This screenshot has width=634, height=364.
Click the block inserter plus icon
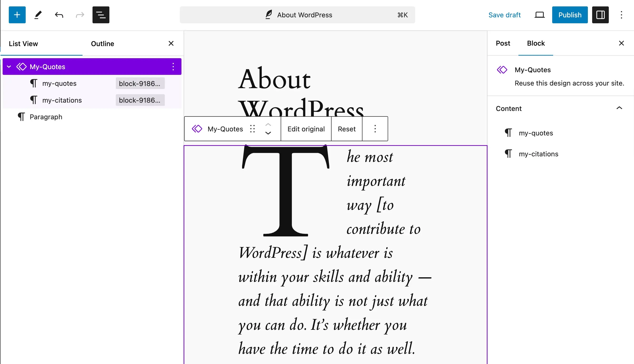click(16, 15)
